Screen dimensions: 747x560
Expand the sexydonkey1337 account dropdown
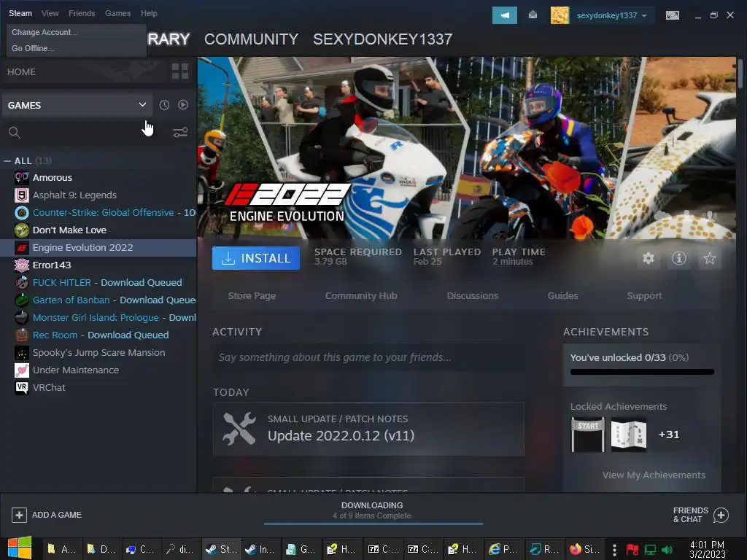(x=612, y=15)
